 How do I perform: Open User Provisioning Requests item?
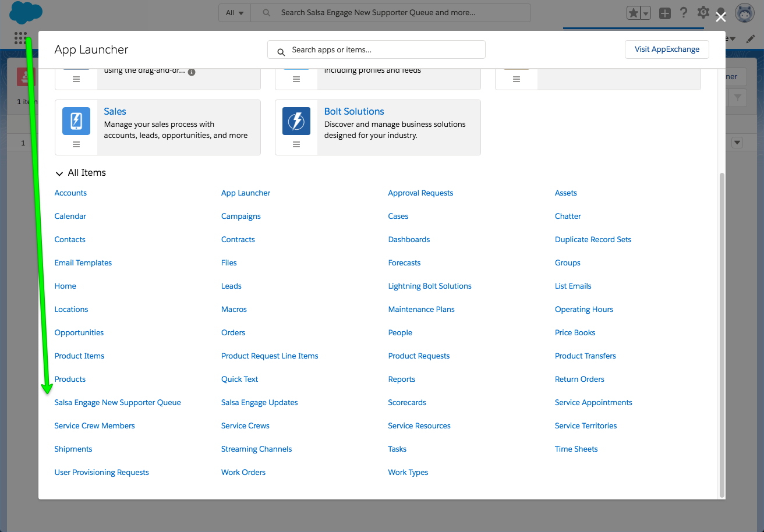click(x=101, y=472)
